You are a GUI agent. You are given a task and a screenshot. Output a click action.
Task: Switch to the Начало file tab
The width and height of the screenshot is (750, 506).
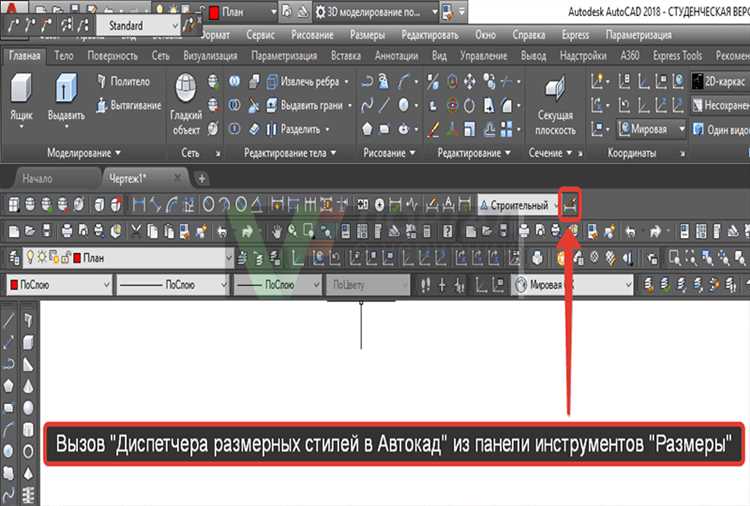(37, 179)
